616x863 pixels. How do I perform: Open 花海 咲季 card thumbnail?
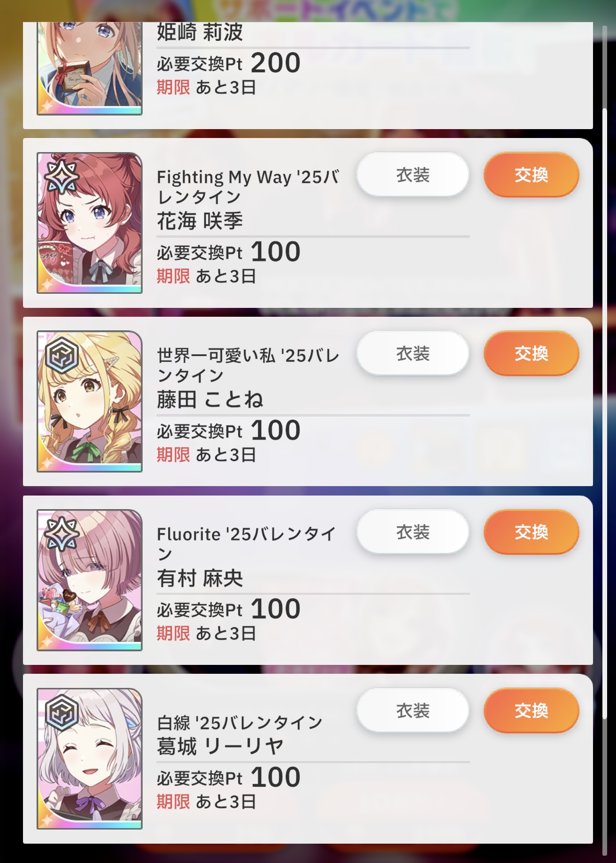[x=89, y=223]
